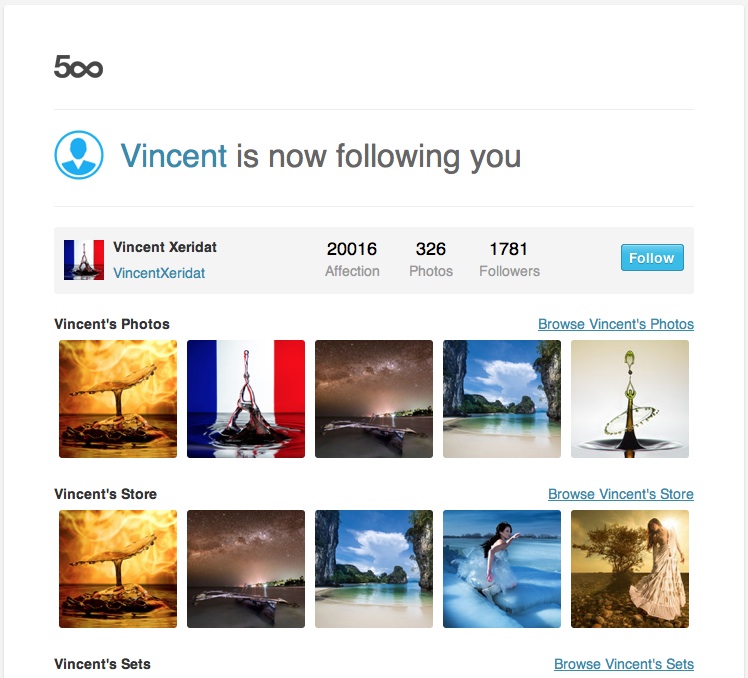The width and height of the screenshot is (748, 678).
Task: Click the 1781 Followers count
Action: click(509, 258)
